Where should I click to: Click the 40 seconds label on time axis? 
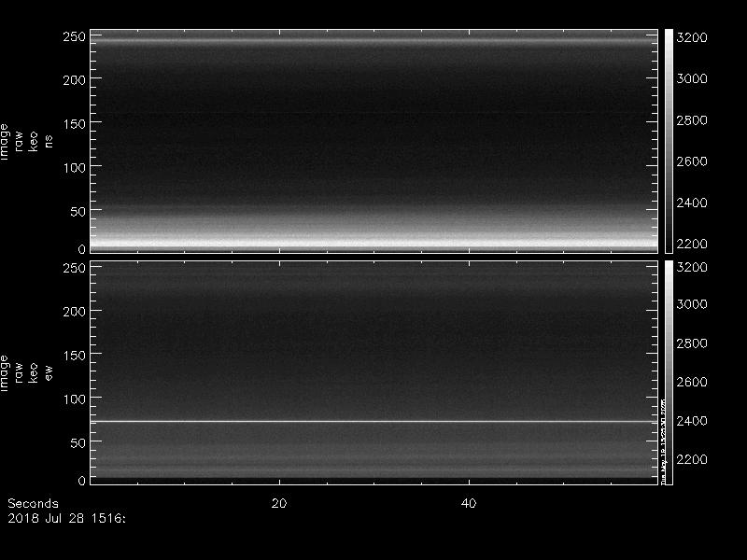click(x=469, y=503)
